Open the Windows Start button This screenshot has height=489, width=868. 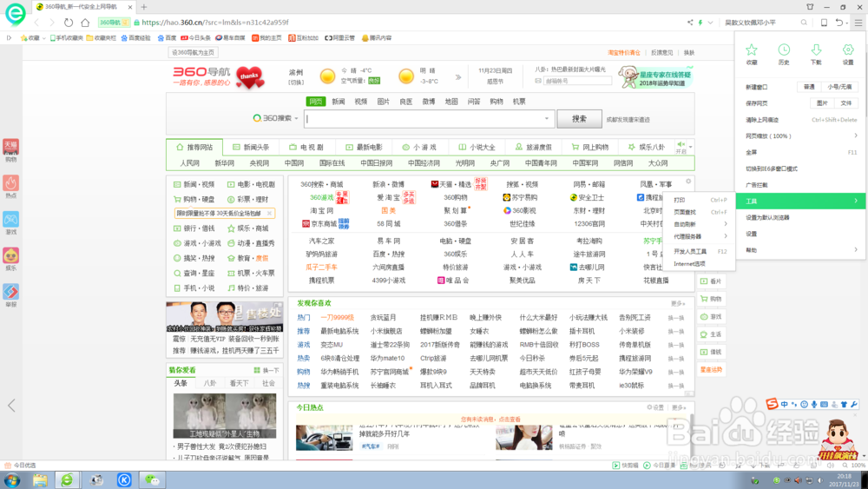pos(11,480)
